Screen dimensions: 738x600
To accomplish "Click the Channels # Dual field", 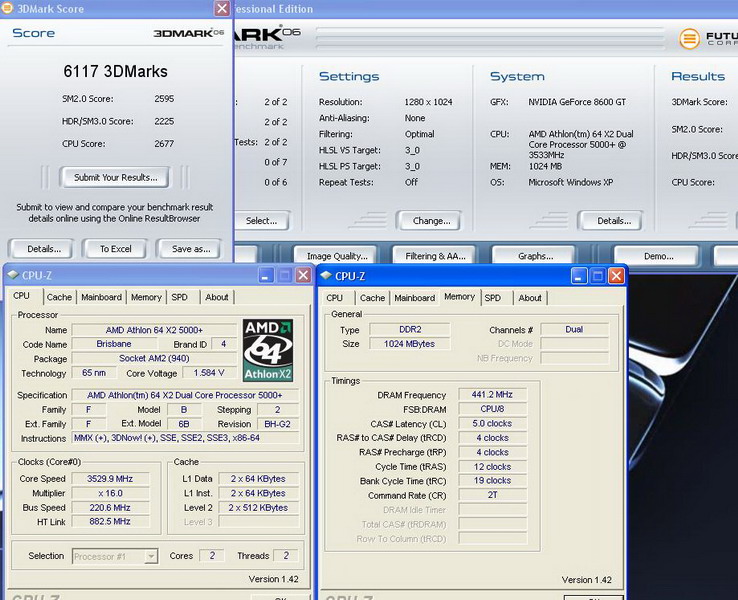I will pyautogui.click(x=574, y=329).
